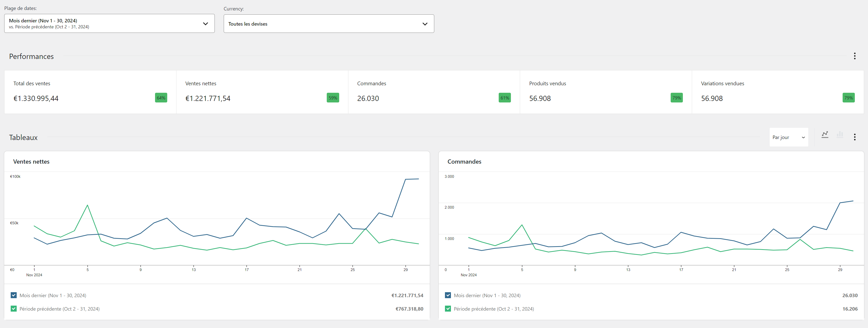
Task: Click the 61% Commandes badge
Action: coord(504,98)
